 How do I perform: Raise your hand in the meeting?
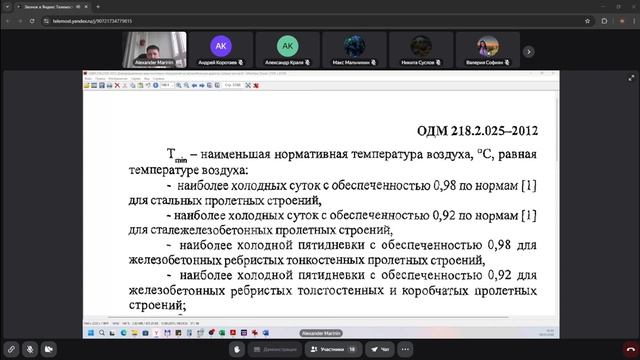(x=237, y=349)
